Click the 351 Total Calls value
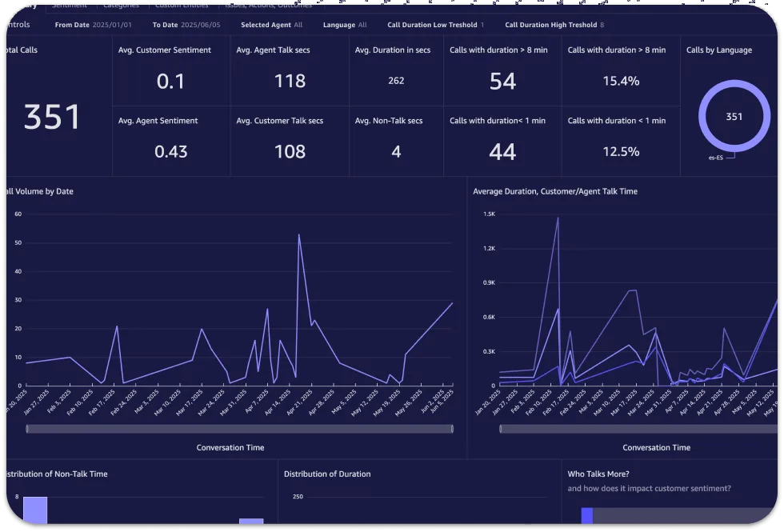Viewport: 784px width, 532px height. coord(52,117)
